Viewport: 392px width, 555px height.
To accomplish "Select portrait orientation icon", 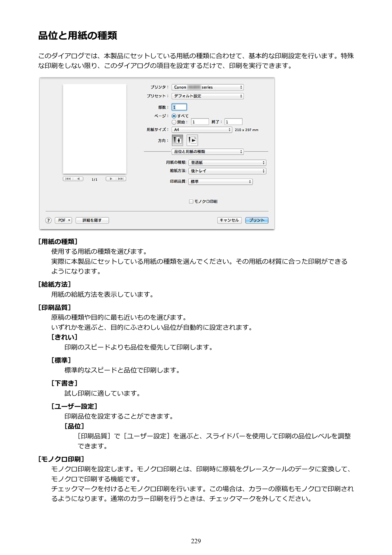I will pyautogui.click(x=177, y=140).
